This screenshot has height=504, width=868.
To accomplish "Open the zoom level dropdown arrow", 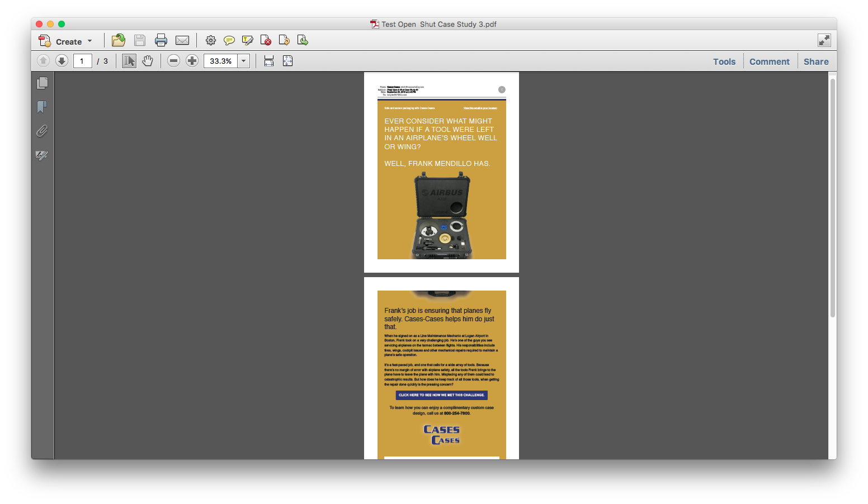I will 244,61.
